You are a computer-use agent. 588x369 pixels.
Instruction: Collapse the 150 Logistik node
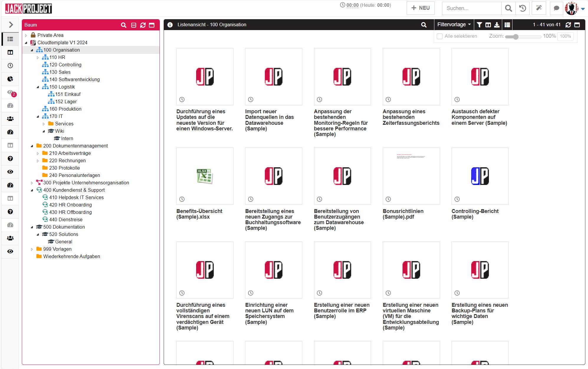pos(38,87)
